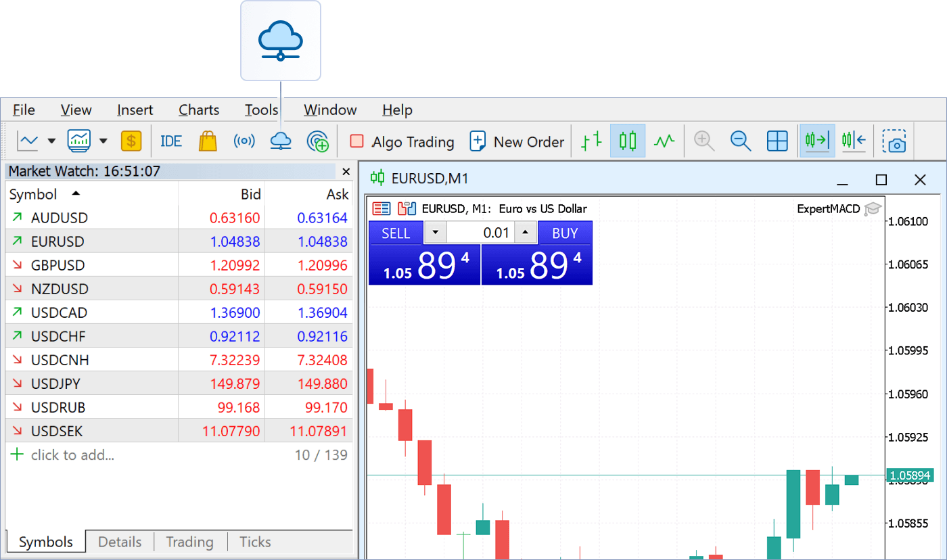
Task: Switch to the Ticks tab
Action: [x=254, y=541]
